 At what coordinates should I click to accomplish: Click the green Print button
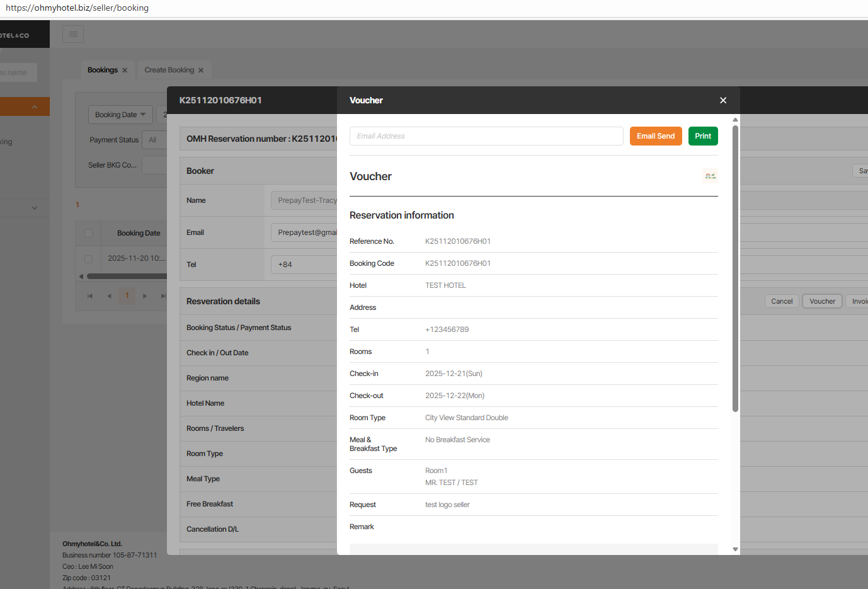[x=703, y=136]
